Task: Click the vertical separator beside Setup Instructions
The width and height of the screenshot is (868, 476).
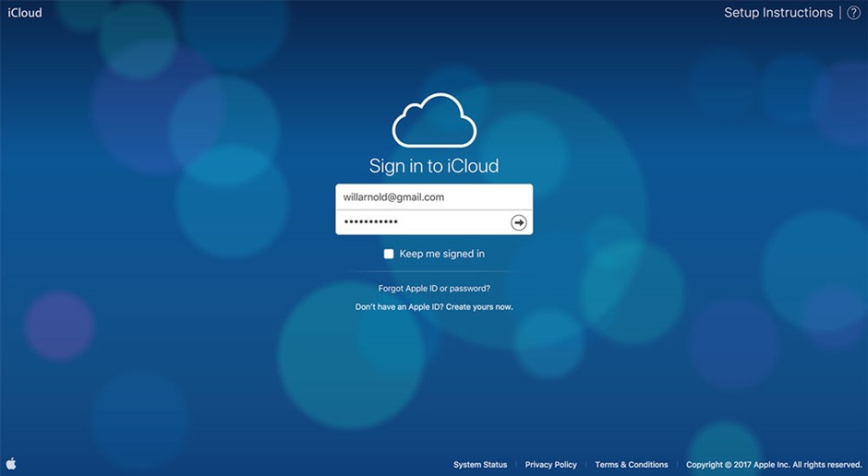Action: click(839, 13)
